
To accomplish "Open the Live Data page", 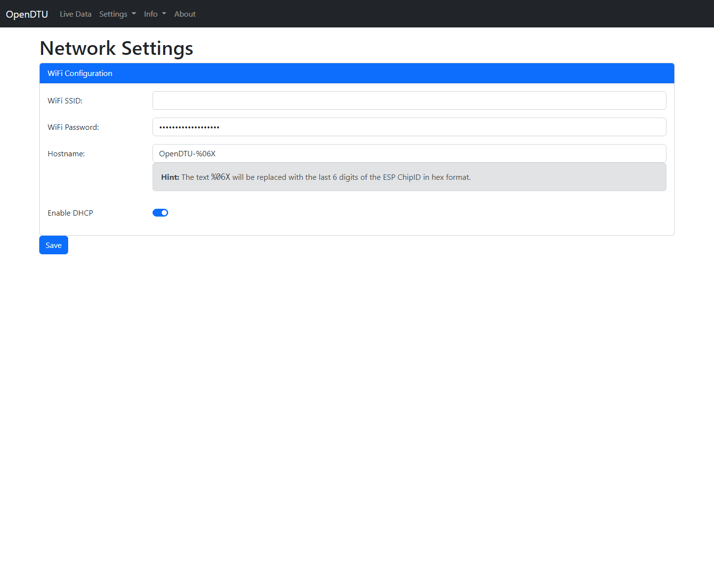I will 76,14.
